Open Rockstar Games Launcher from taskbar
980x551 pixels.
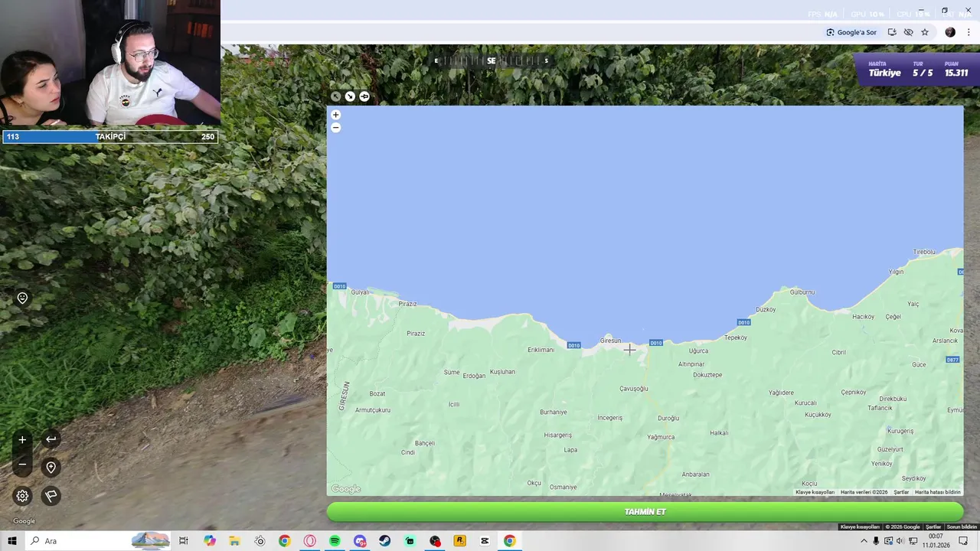tap(459, 541)
